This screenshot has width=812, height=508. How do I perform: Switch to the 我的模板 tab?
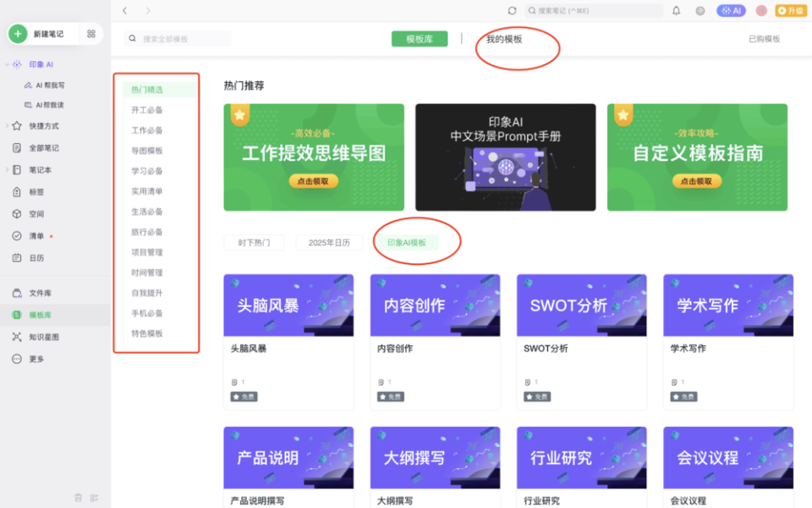click(504, 39)
